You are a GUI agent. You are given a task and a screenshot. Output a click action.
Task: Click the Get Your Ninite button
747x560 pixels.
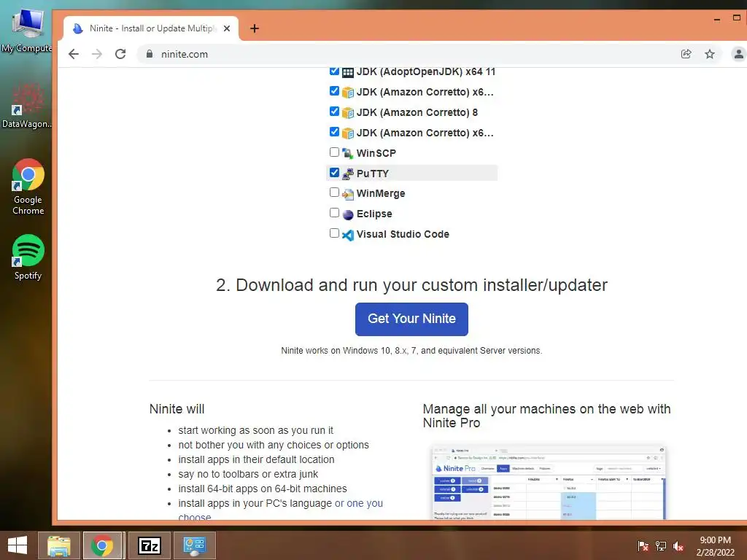[x=411, y=319]
